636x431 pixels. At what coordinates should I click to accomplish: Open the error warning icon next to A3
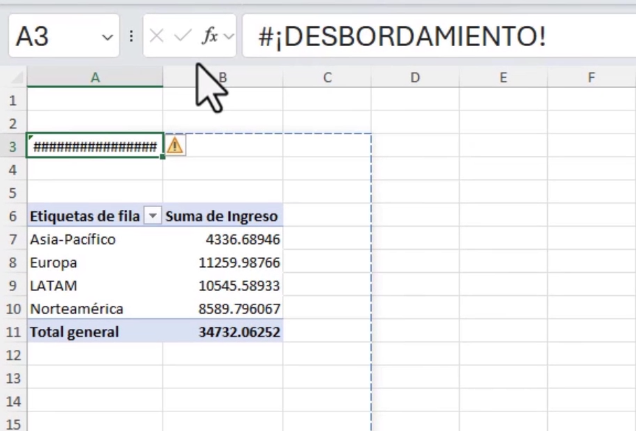tap(175, 146)
